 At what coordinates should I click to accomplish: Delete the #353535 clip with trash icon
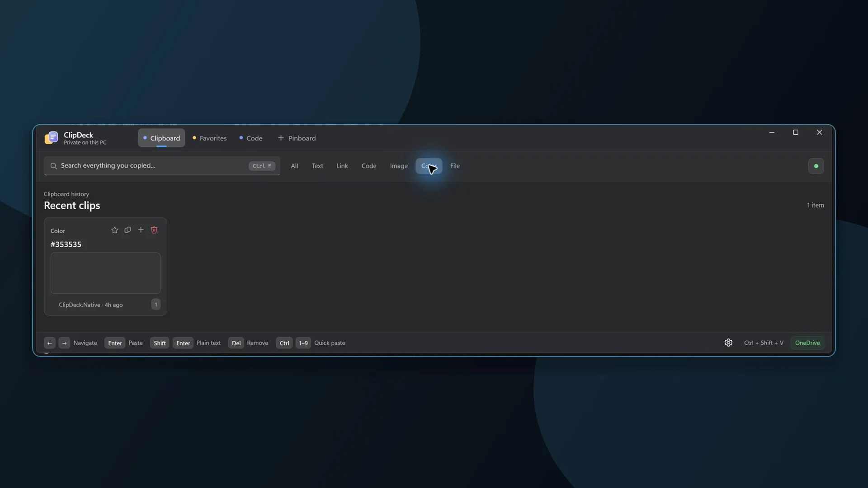[x=154, y=230]
